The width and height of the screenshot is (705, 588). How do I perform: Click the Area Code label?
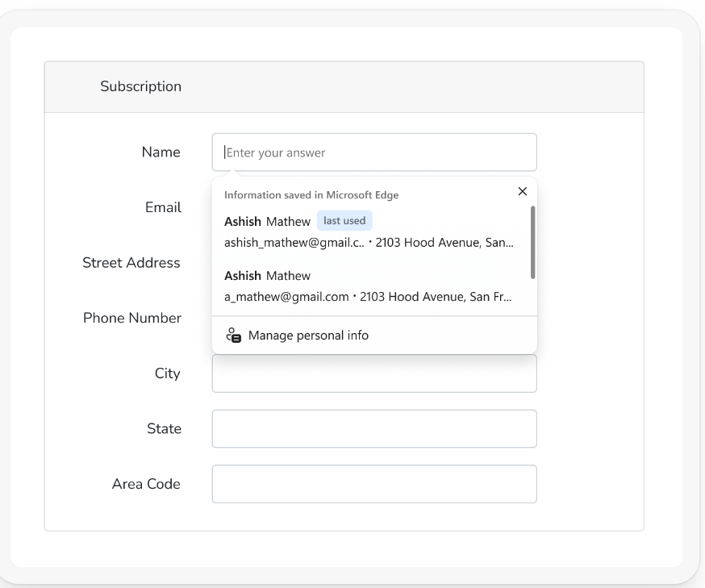(x=146, y=484)
